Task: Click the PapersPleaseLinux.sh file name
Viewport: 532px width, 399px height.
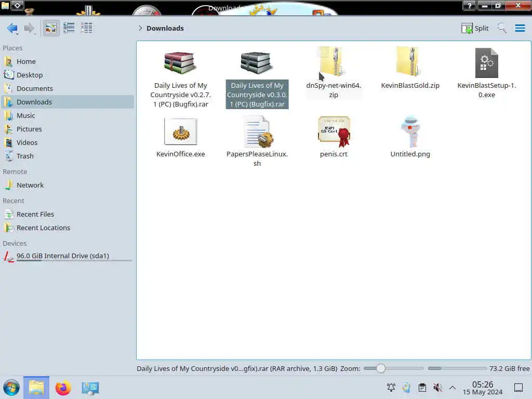Action: tap(257, 159)
